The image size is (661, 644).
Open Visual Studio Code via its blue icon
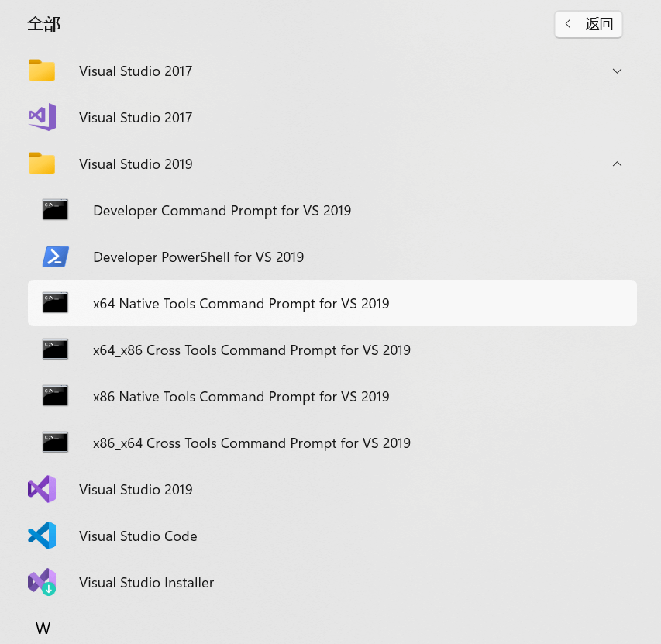42,536
